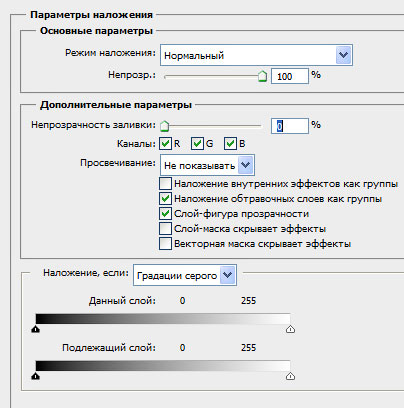Click the Непрозр. value field showing 100

click(x=289, y=76)
